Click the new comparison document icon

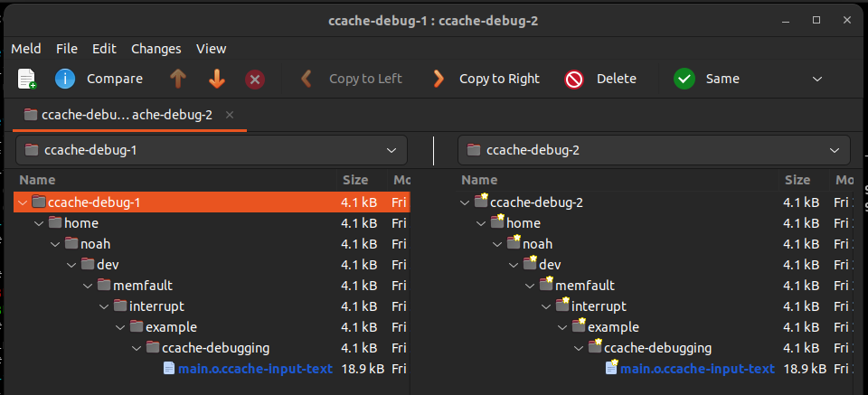(x=27, y=79)
